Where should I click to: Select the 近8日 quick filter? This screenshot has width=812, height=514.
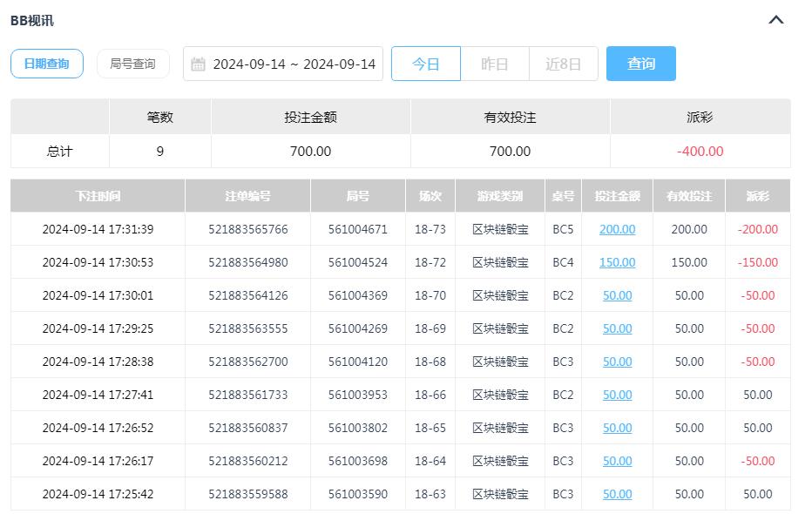point(564,63)
